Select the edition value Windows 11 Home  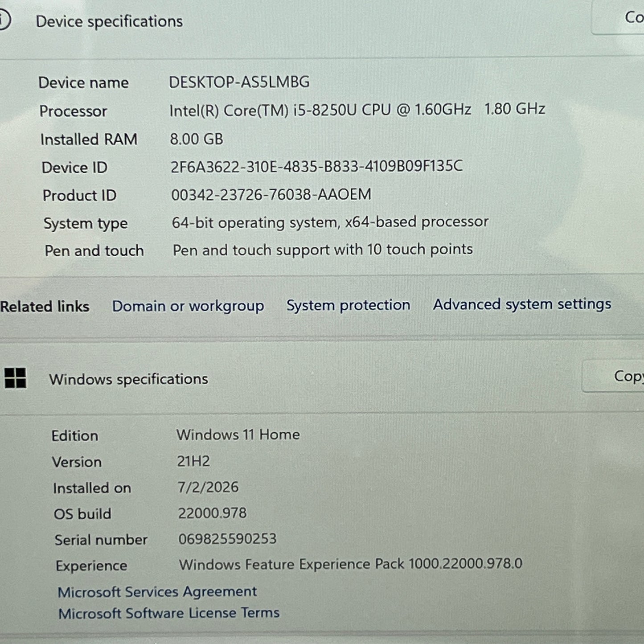238,435
